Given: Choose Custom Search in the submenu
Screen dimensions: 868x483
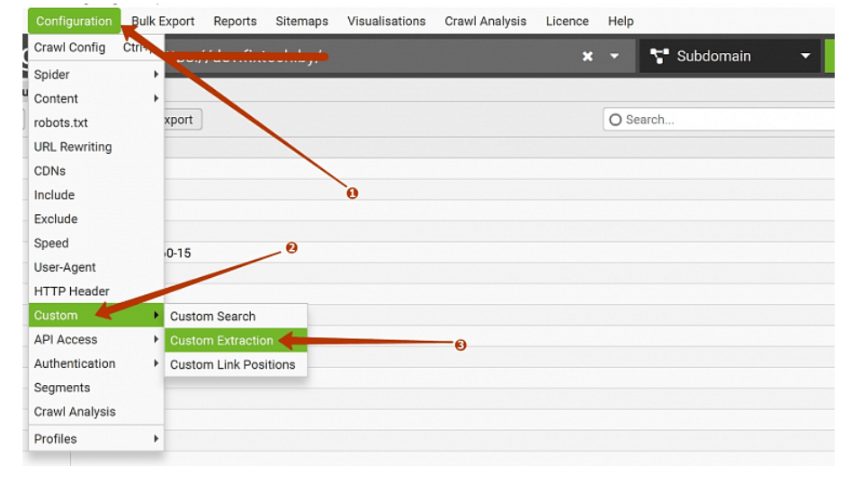Looking at the screenshot, I should click(212, 316).
